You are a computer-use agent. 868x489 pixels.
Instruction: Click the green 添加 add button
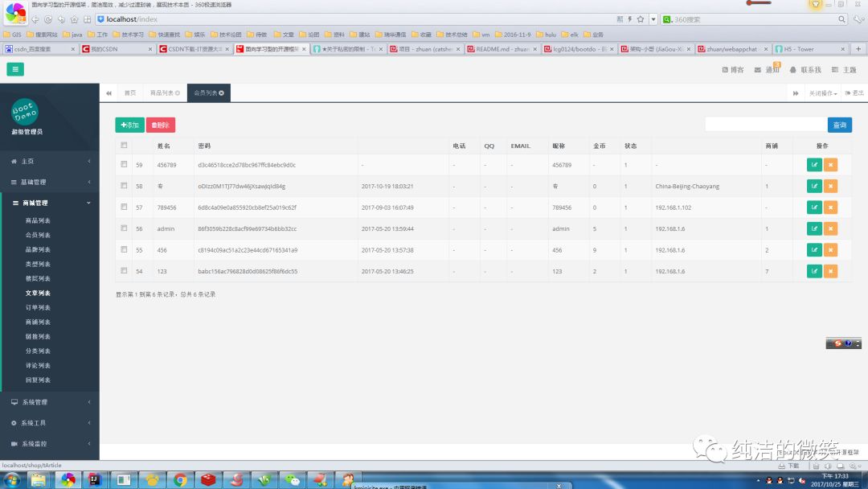(129, 125)
